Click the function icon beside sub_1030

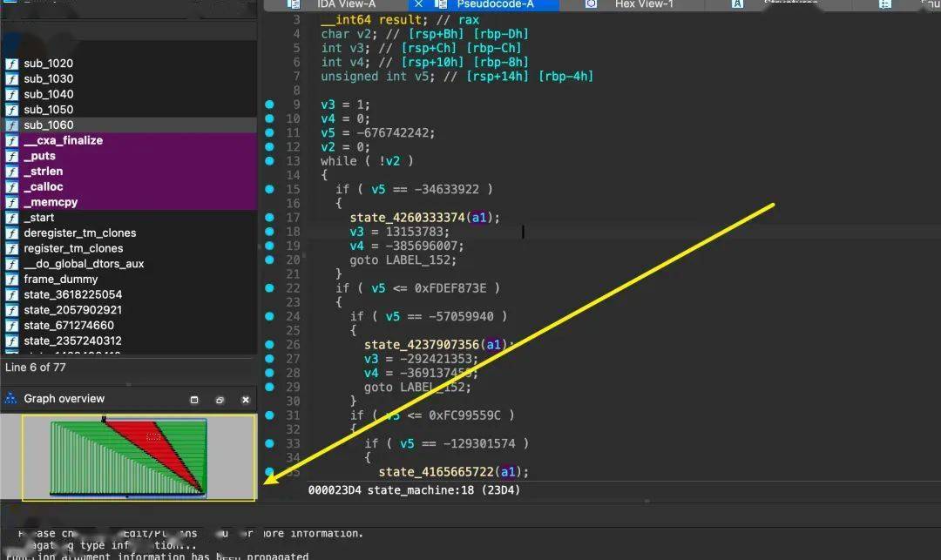tap(12, 79)
